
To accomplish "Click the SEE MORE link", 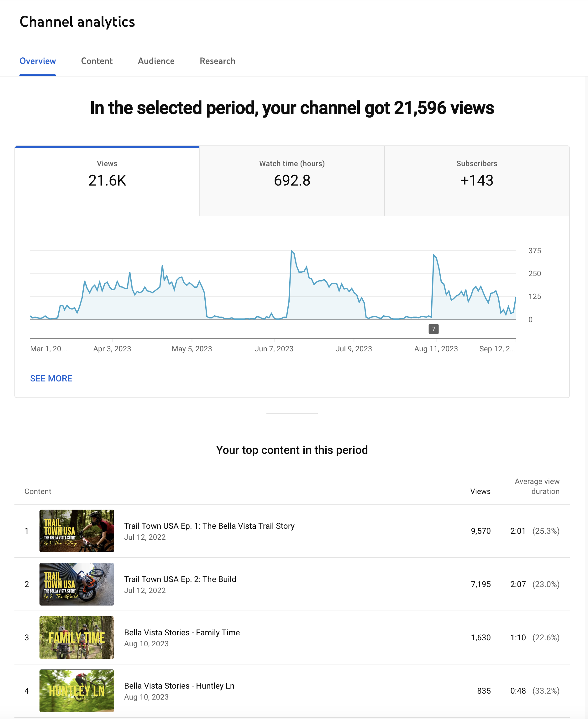I will point(51,378).
